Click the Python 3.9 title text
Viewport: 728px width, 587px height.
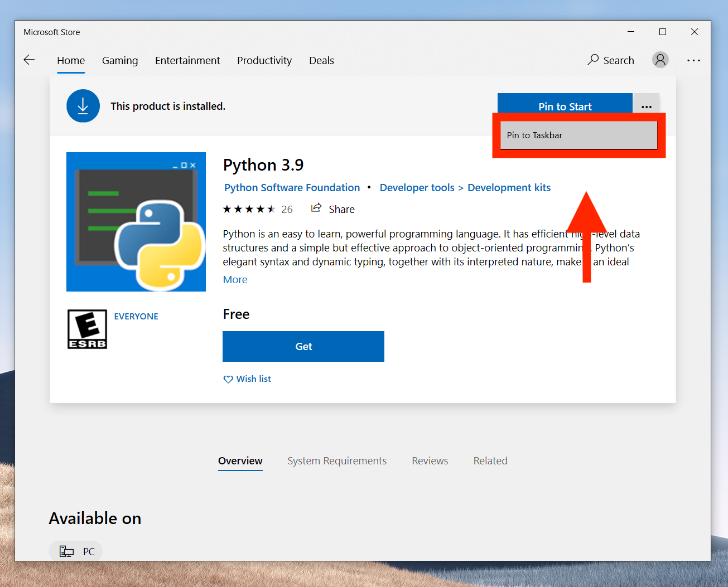click(x=263, y=165)
